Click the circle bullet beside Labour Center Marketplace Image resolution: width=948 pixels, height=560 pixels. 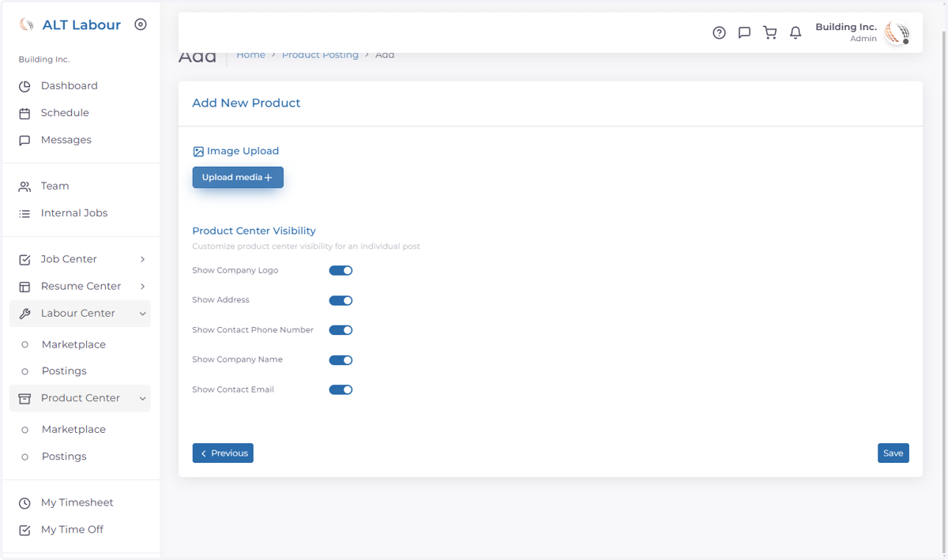click(x=24, y=344)
